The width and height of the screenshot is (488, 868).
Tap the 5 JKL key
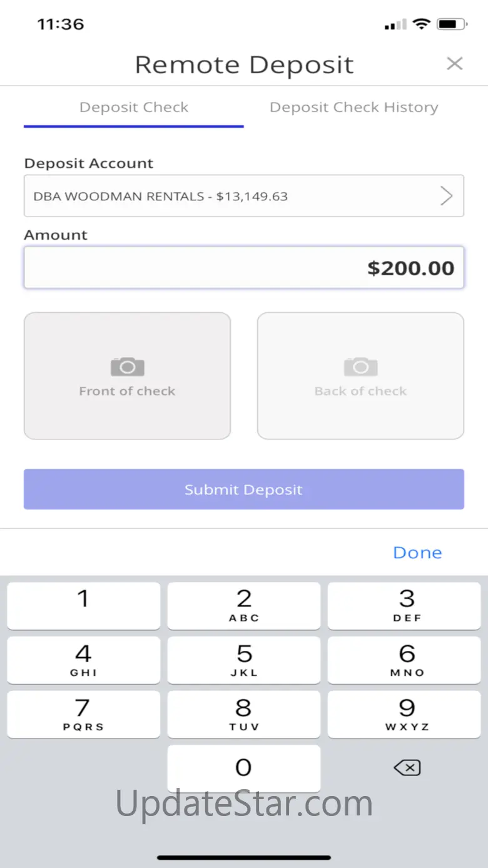click(x=244, y=660)
